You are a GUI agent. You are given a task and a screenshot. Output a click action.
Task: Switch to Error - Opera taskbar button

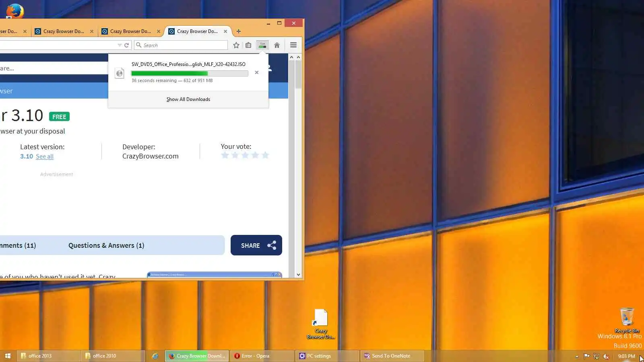(262, 356)
